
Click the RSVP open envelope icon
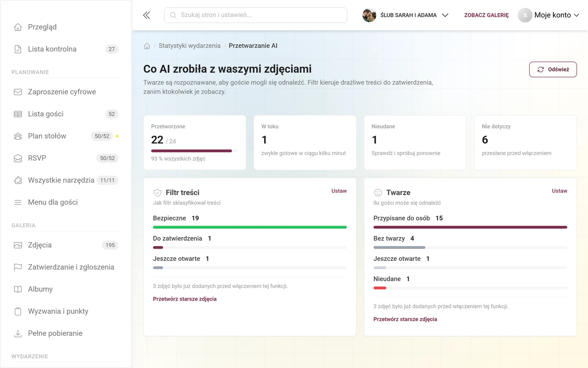pyautogui.click(x=18, y=158)
